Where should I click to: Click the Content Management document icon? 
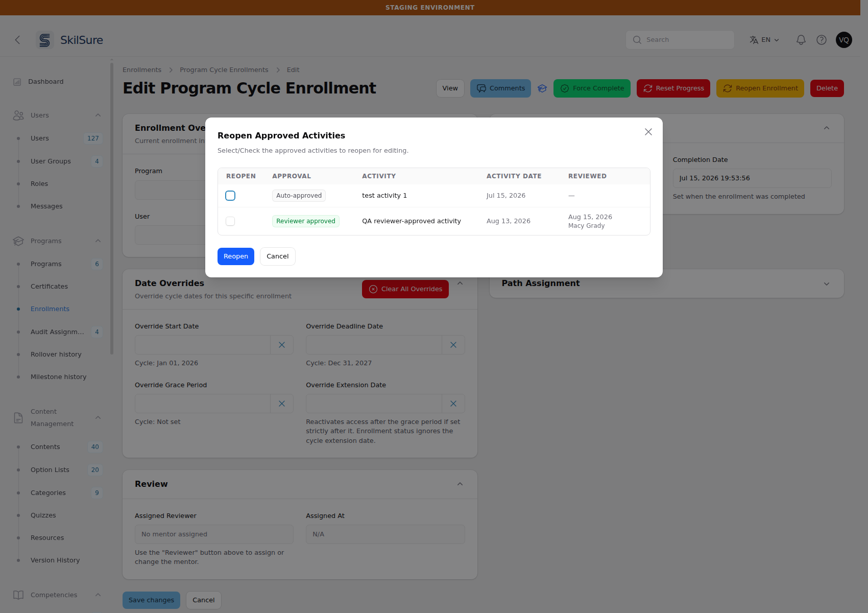pyautogui.click(x=18, y=418)
